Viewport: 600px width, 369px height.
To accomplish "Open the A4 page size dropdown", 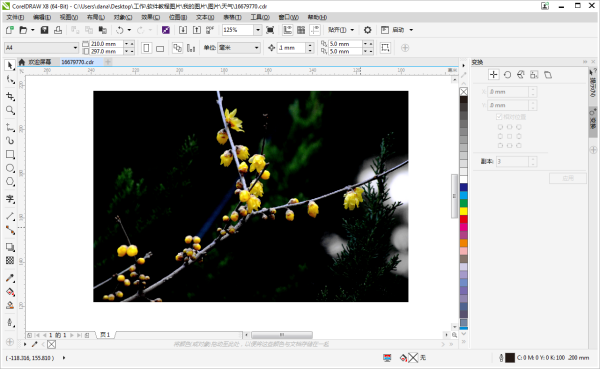I will [75, 48].
